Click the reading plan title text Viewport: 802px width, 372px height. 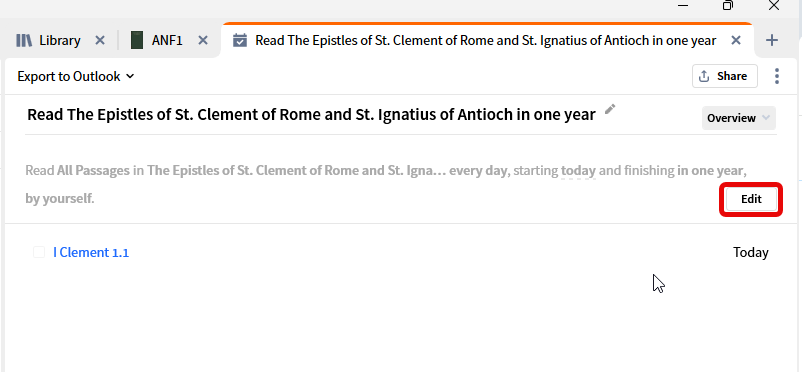point(311,115)
